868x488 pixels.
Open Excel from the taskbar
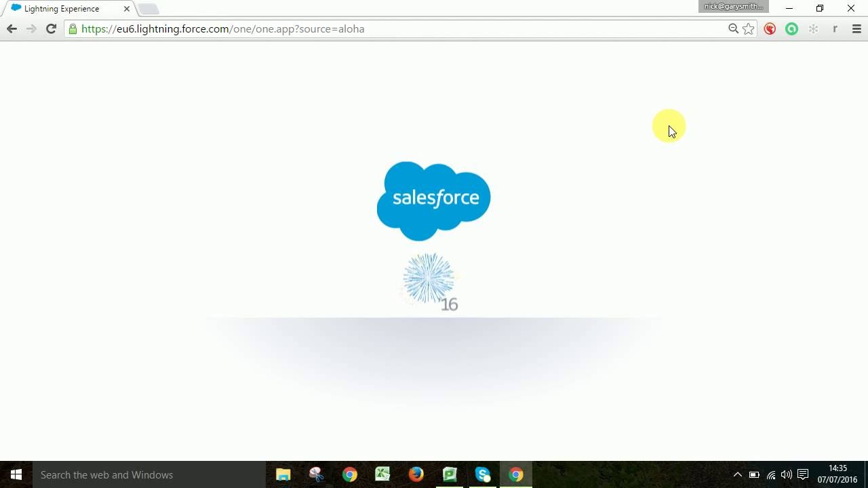(x=383, y=474)
